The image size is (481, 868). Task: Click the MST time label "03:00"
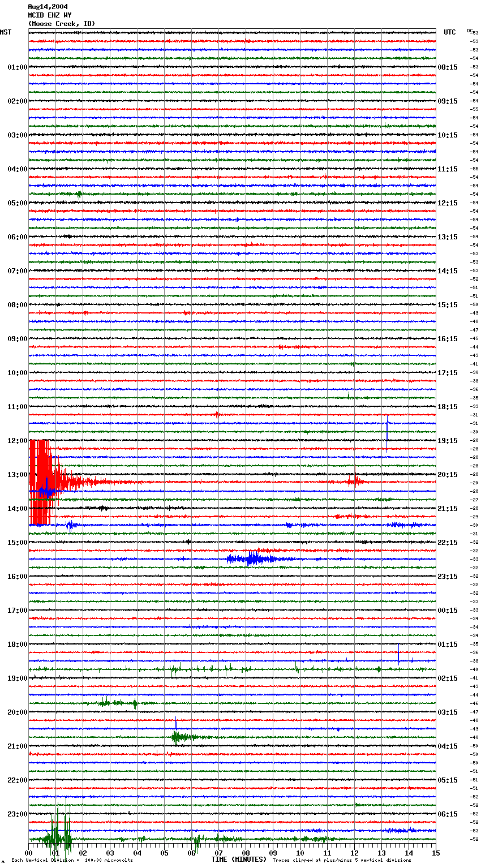pos(18,135)
